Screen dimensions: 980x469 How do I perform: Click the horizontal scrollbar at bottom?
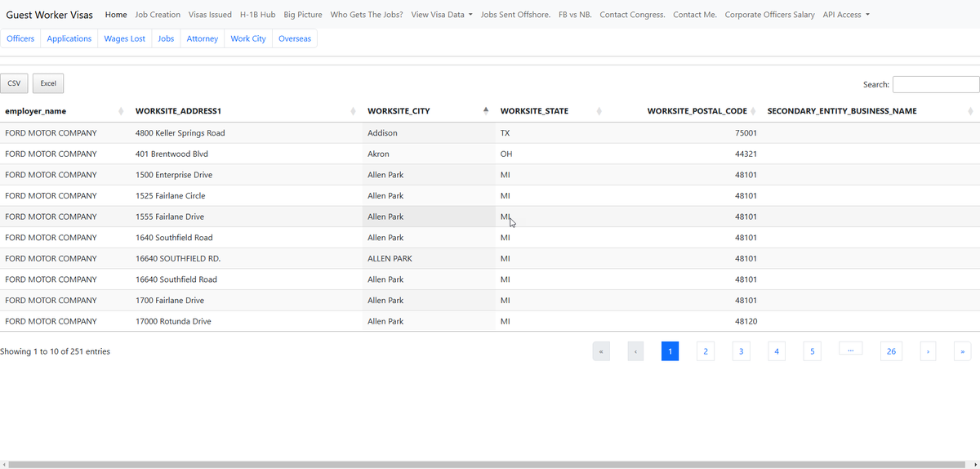(x=486, y=464)
